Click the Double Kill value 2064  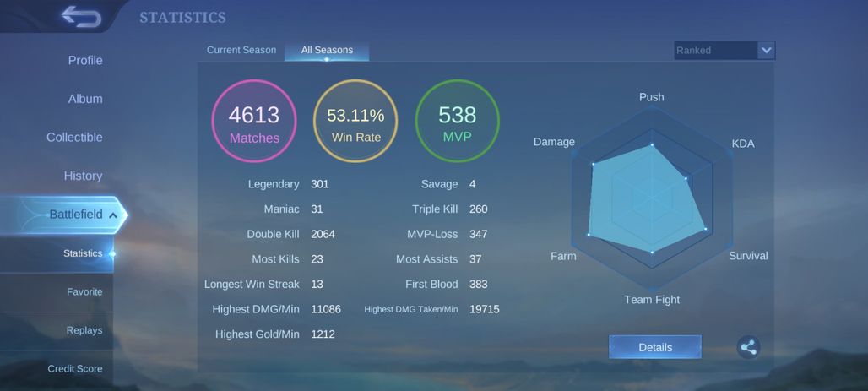pos(323,234)
